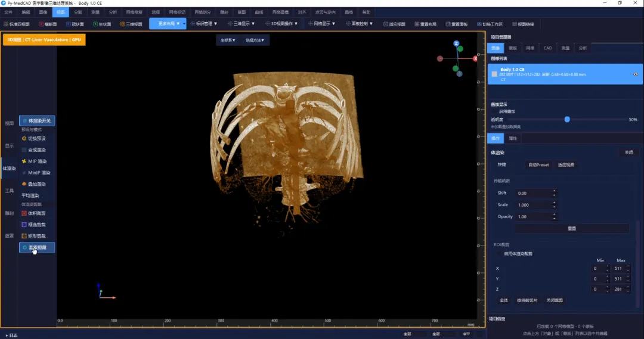The height and width of the screenshot is (339, 644).
Task: Toggle 体渲染开关 volume rendering switch
Action: [37, 121]
